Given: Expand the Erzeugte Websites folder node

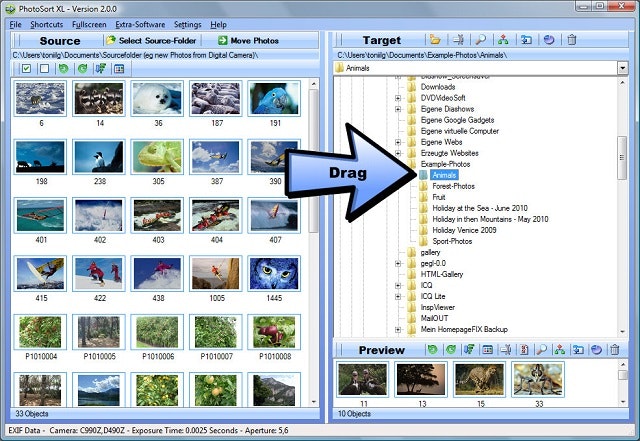Looking at the screenshot, I should coord(398,153).
